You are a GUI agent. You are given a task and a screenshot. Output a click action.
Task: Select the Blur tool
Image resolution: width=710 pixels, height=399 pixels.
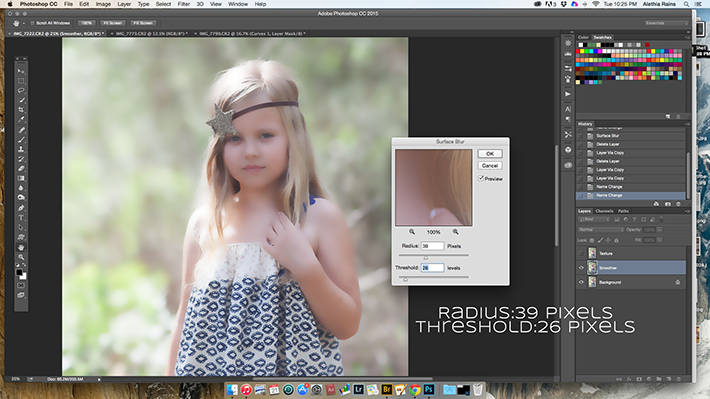21,188
